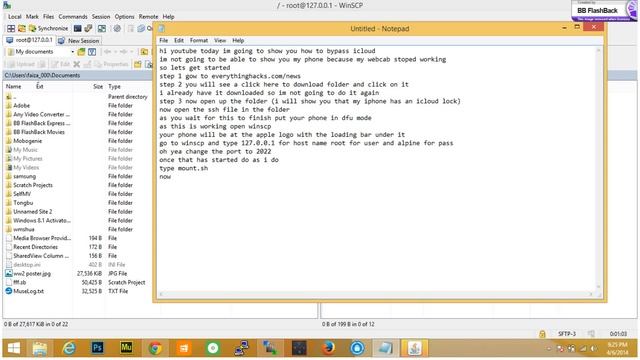
Task: Open the View menu in Notepad
Action: point(220,40)
